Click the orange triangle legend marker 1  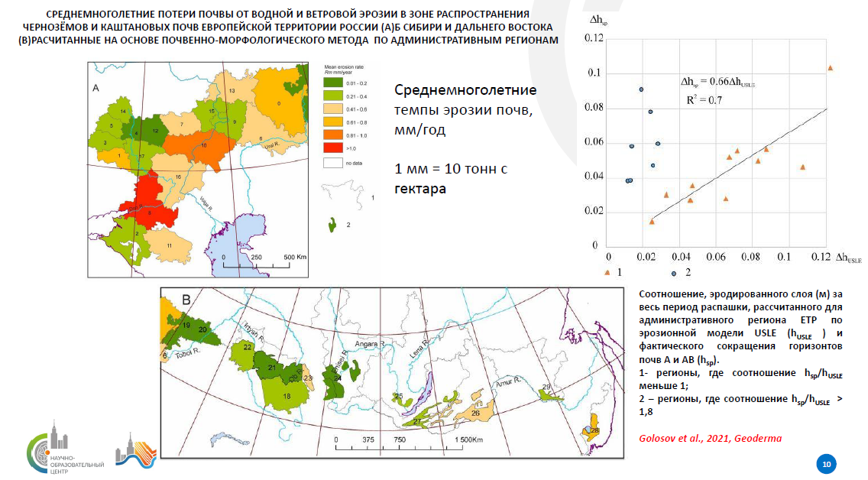click(x=607, y=272)
